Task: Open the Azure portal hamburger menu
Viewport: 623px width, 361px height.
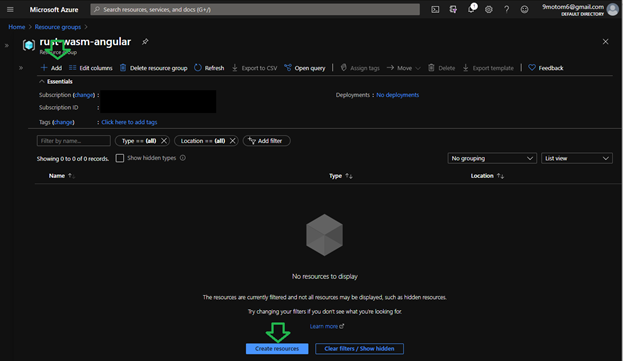Action: click(10, 10)
